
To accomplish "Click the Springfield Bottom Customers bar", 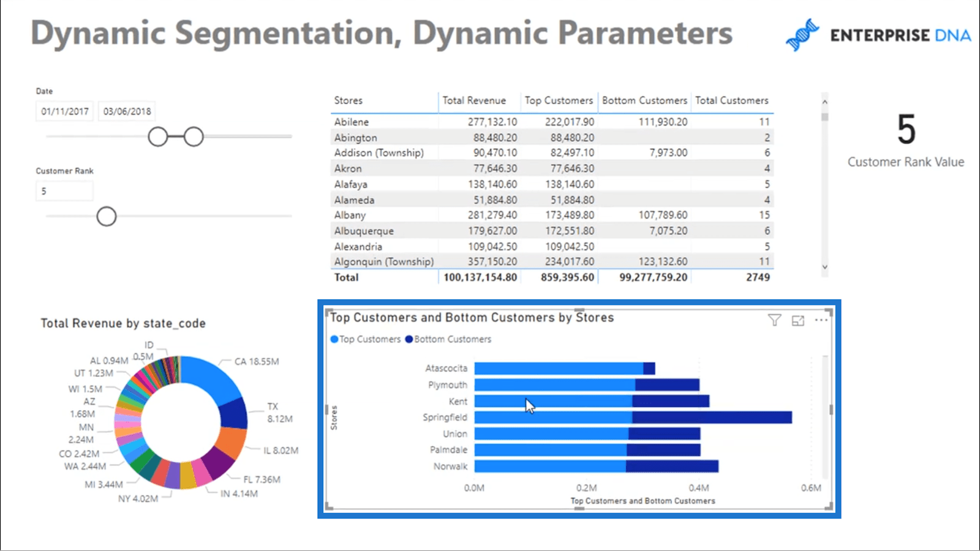I will (712, 418).
